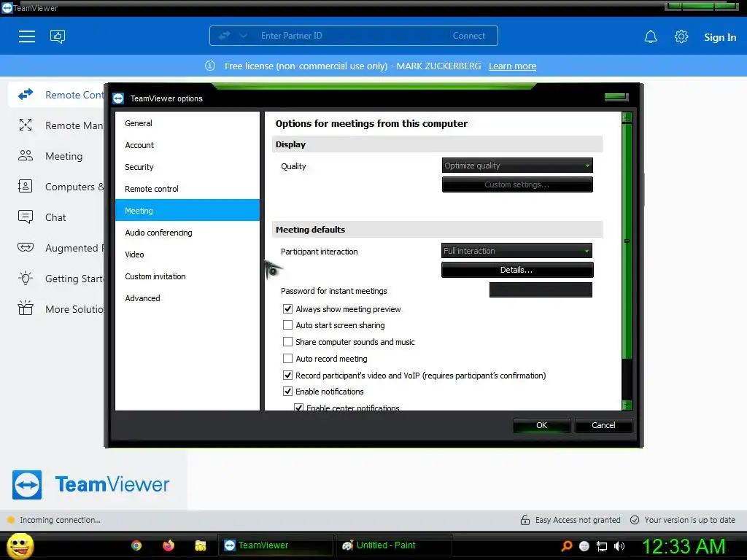Screen dimensions: 747x560
Task: Click the Getting Started lightbulb icon
Action: [x=26, y=278]
